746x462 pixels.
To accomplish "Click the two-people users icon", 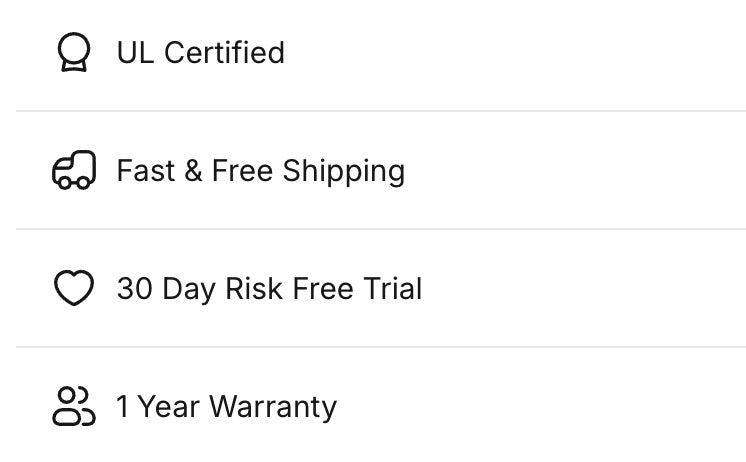I will click(74, 406).
